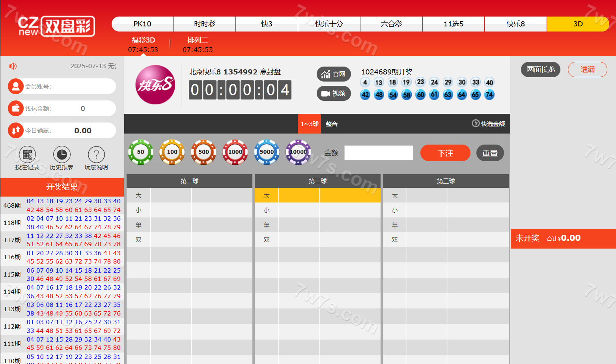Open the 官网 official site button
This screenshot has width=616, height=364.
[334, 74]
